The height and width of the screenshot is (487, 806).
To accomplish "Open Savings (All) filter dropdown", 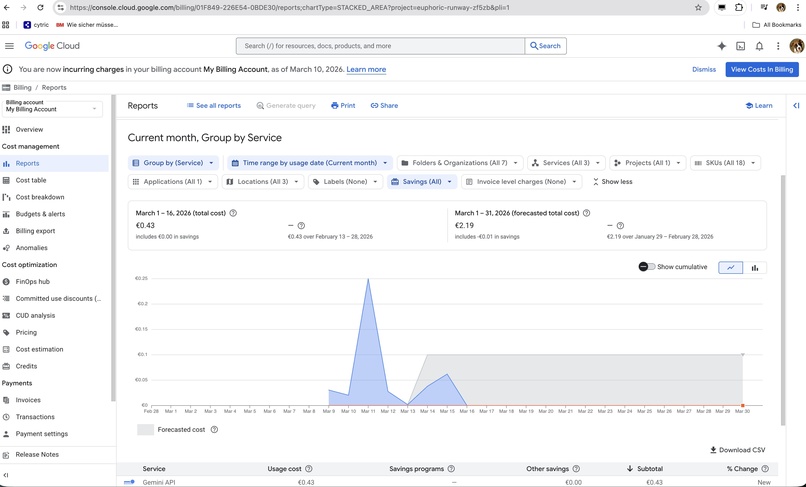I will tap(422, 182).
